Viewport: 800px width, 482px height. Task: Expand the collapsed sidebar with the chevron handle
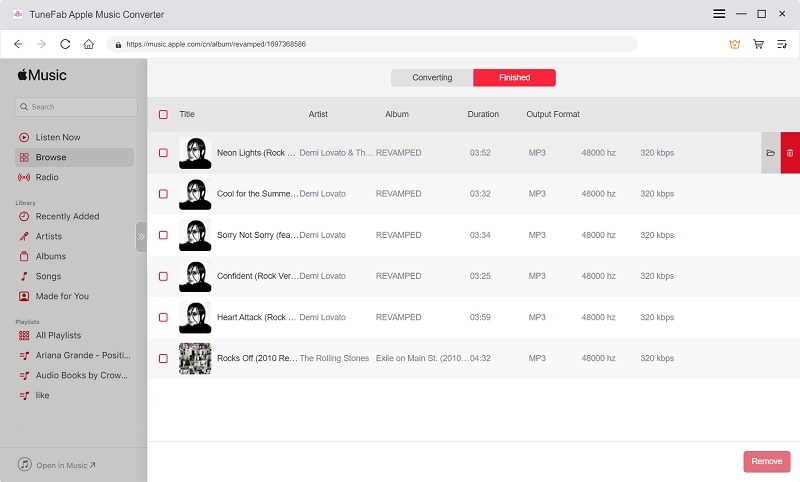[141, 237]
